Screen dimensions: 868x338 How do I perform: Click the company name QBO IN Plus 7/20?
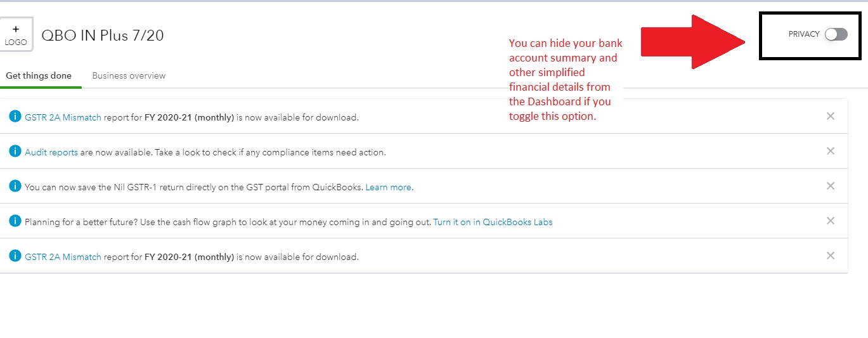pyautogui.click(x=103, y=36)
